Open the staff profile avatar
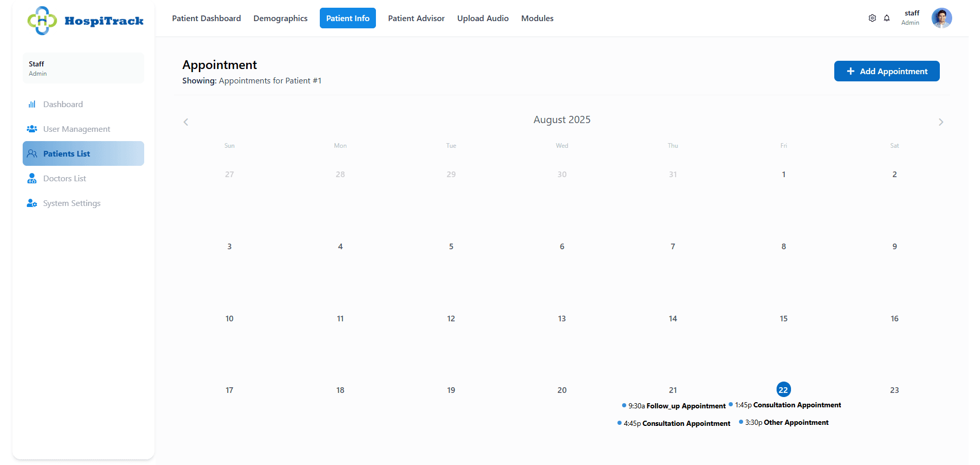Screen dimensions: 980x465 click(941, 18)
